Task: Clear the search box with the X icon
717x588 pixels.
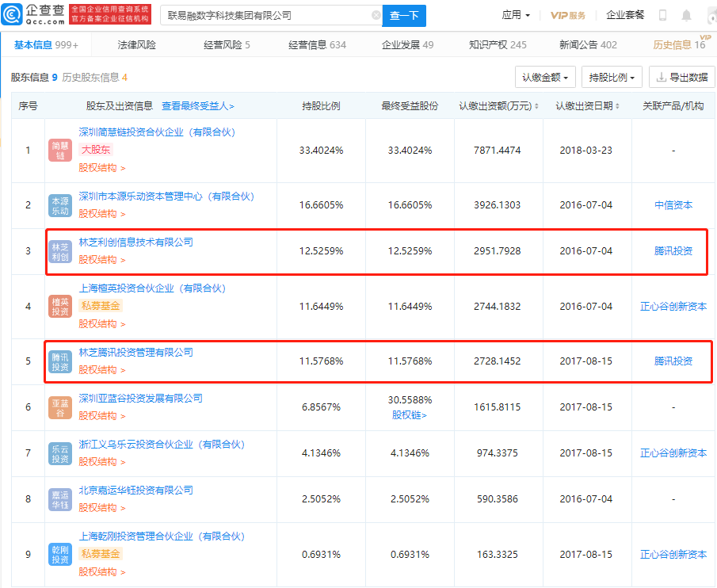Action: [376, 15]
